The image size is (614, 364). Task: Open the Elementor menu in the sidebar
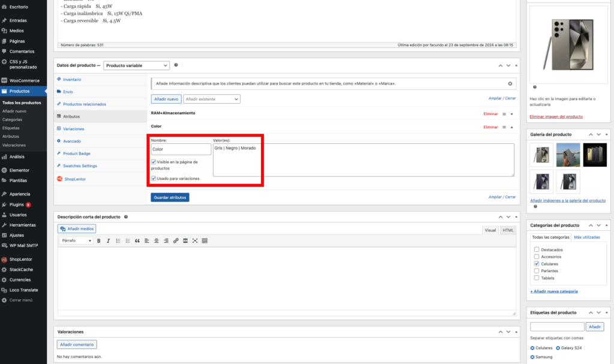pos(19,170)
